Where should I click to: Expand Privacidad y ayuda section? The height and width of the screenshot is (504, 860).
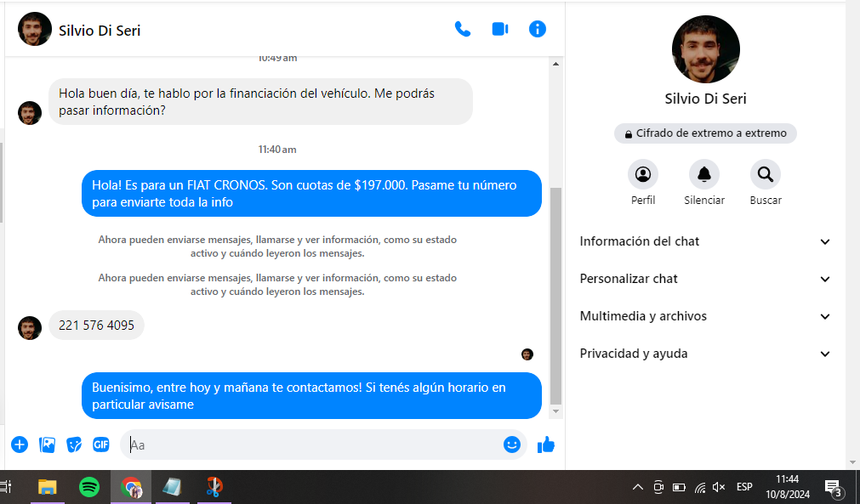point(705,354)
